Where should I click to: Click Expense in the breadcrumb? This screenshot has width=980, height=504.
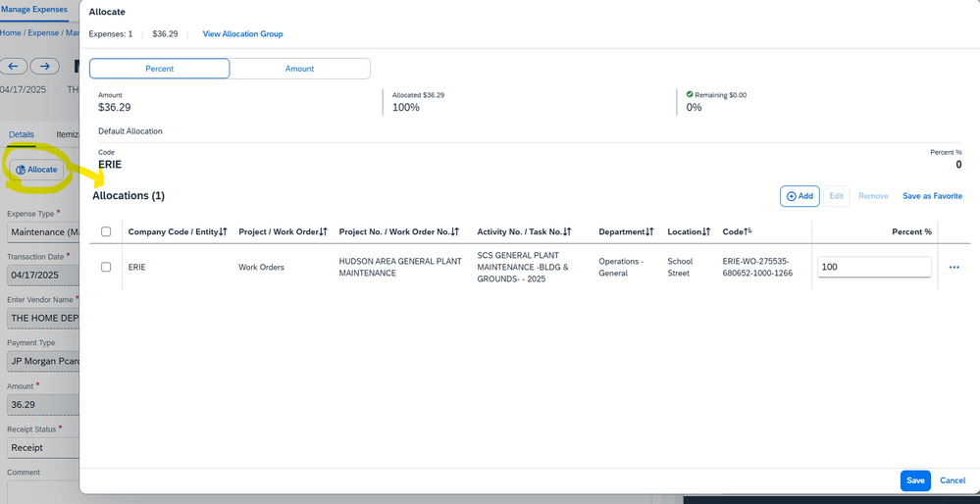click(x=43, y=32)
